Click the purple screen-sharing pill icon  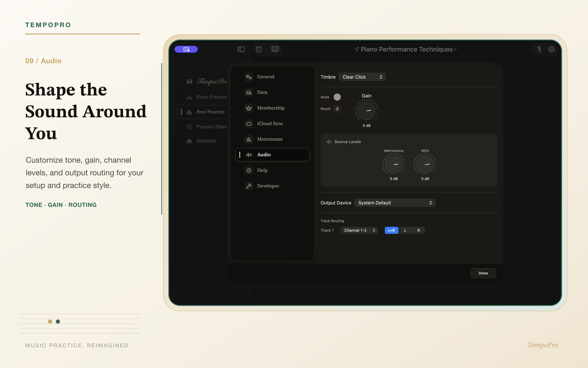click(x=186, y=49)
